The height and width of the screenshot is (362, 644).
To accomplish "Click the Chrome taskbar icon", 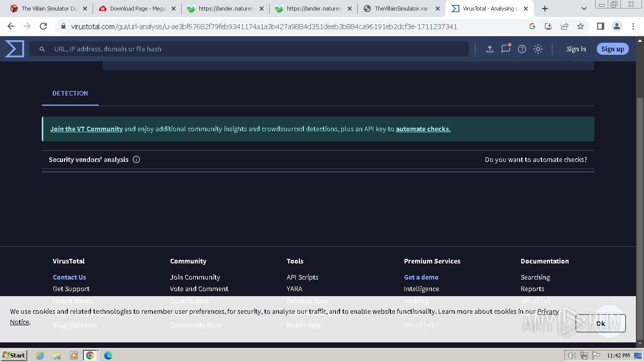I will pos(90,355).
